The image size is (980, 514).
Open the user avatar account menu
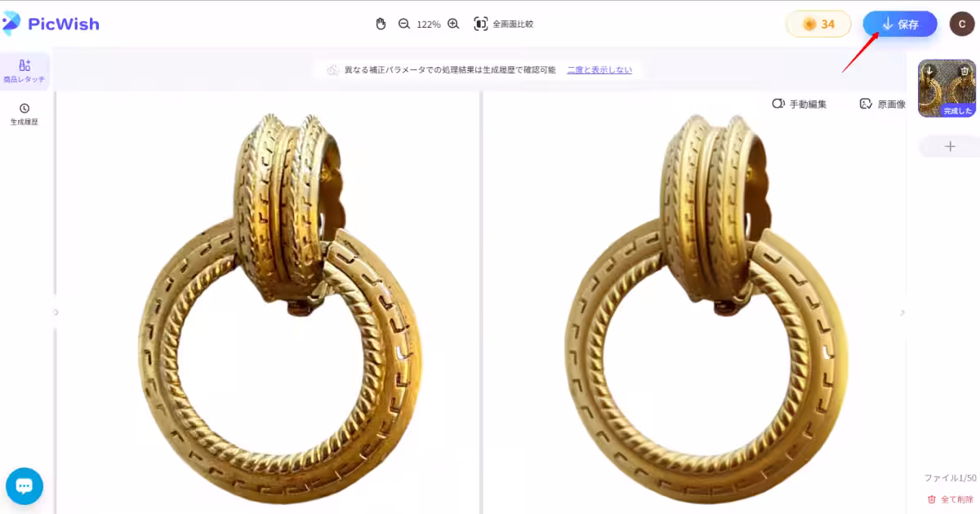[961, 24]
